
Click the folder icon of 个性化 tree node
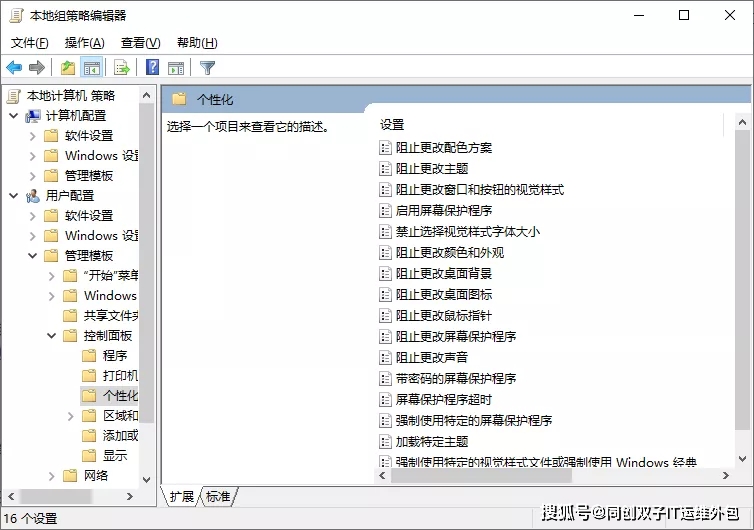click(89, 396)
